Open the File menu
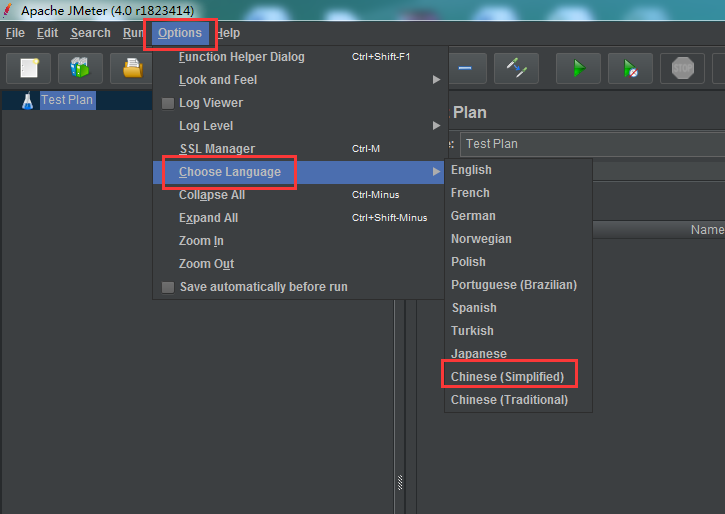The image size is (725, 514). 15,33
